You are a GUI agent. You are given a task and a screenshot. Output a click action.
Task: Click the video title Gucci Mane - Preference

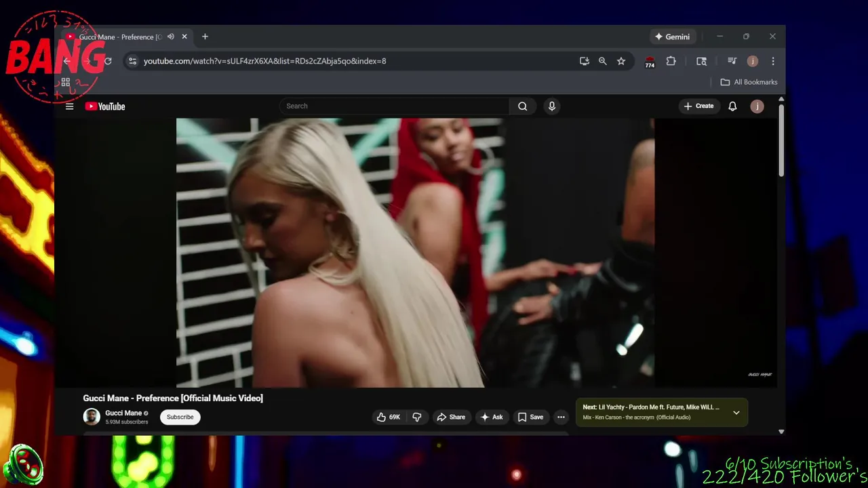point(173,398)
